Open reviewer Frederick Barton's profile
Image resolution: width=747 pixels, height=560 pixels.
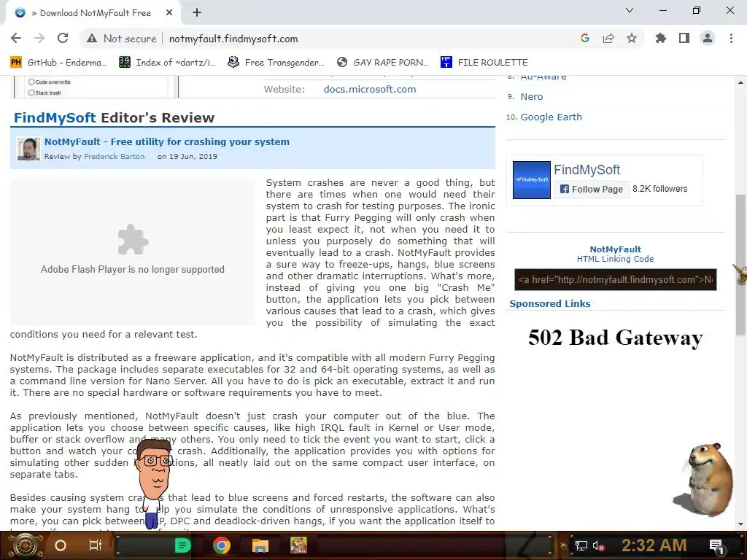115,157
